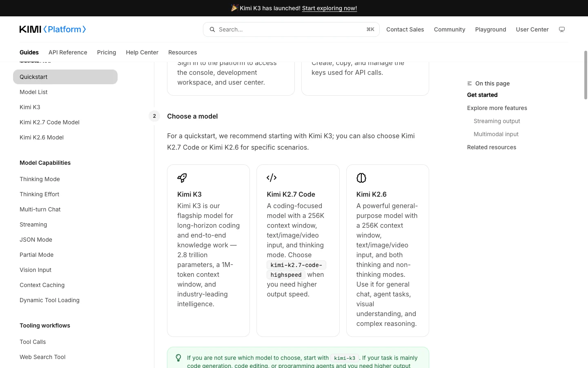Open Model List in the sidebar
Viewport: 588px width, 368px height.
coord(65,92)
